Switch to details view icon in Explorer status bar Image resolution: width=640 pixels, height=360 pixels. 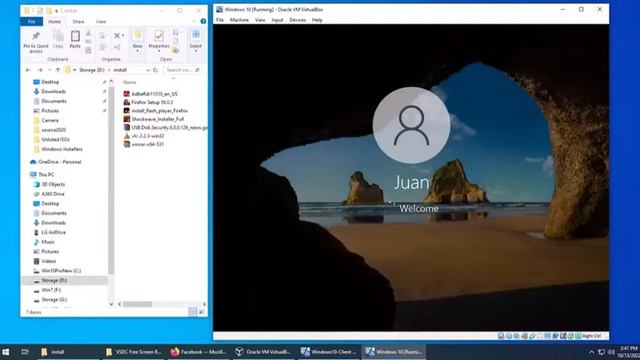coord(192,312)
